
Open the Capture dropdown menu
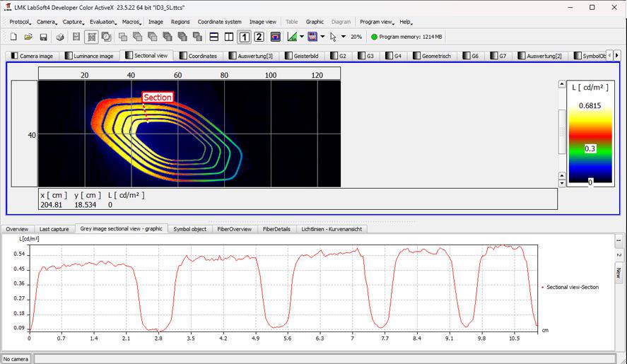(74, 22)
